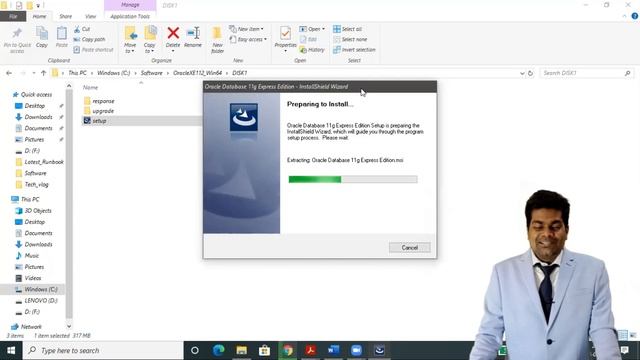The width and height of the screenshot is (640, 360).
Task: Switch to the Home ribbon tab
Action: coord(39,16)
